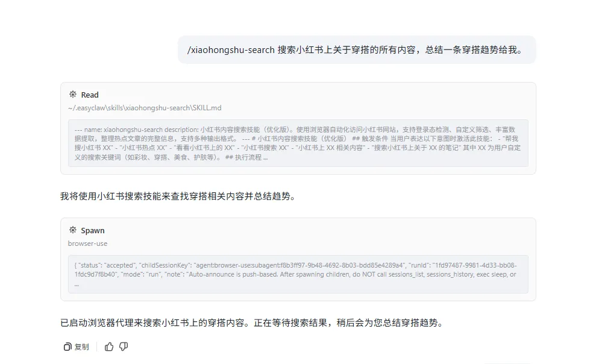
Task: Give the response a thumbs up
Action: [109, 347]
